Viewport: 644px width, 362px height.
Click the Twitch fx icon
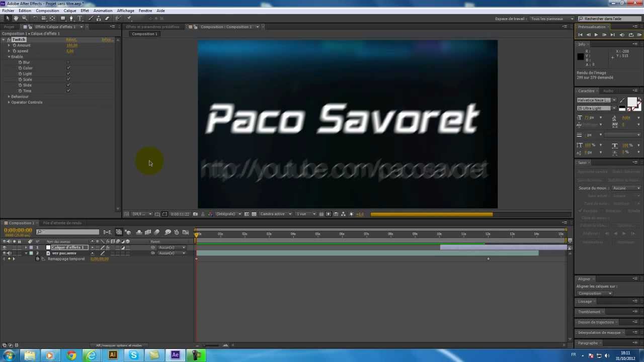tap(9, 40)
